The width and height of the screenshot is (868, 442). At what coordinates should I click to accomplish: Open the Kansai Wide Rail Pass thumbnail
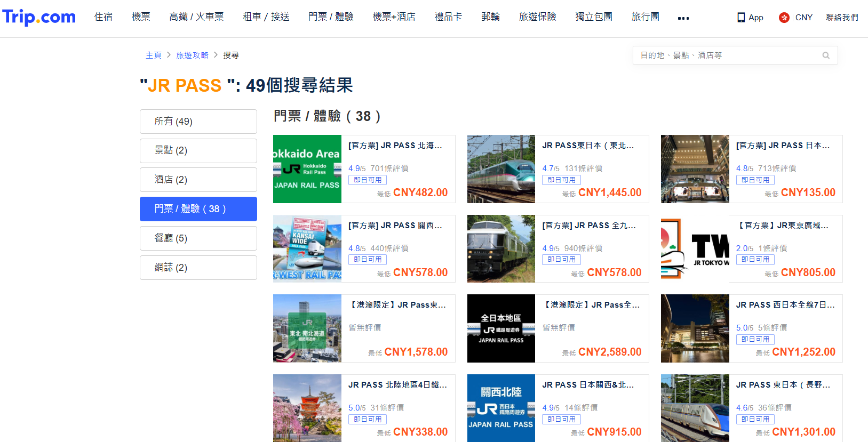pyautogui.click(x=307, y=248)
